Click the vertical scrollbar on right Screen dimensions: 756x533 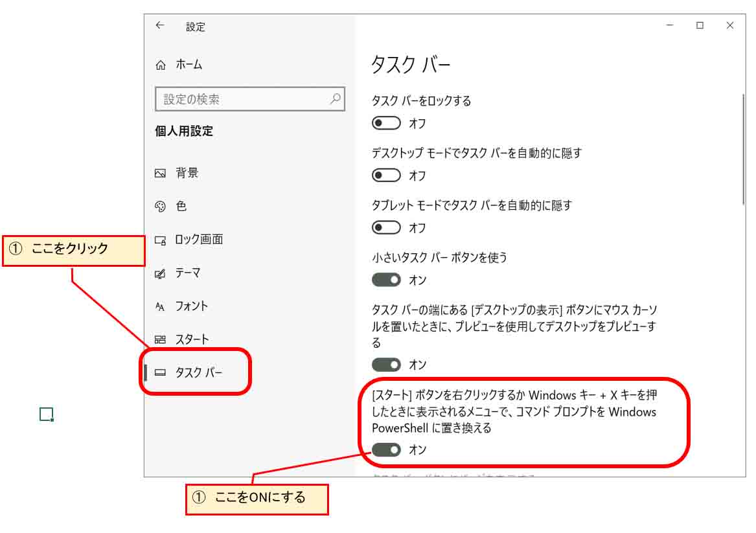[744, 149]
